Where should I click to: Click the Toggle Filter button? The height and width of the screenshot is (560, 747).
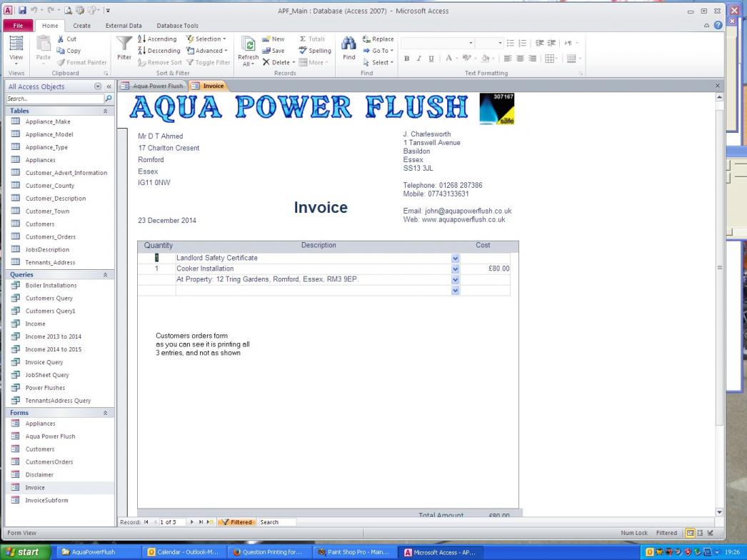[209, 62]
